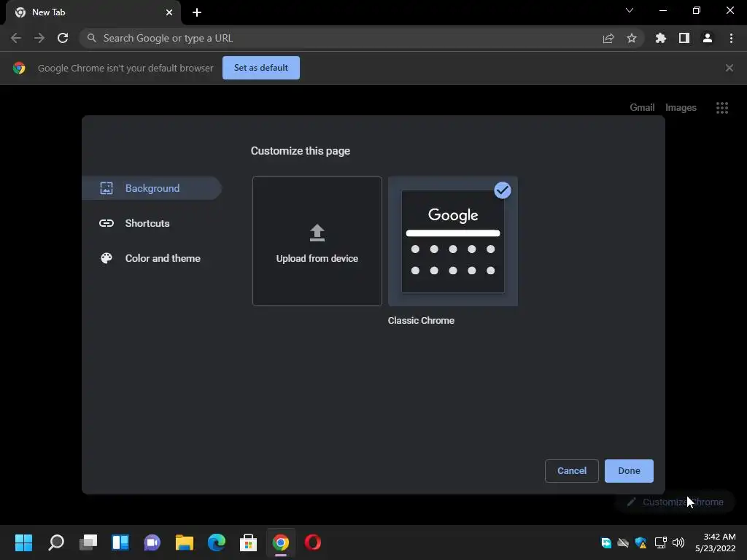Click Set as default button

pos(261,68)
